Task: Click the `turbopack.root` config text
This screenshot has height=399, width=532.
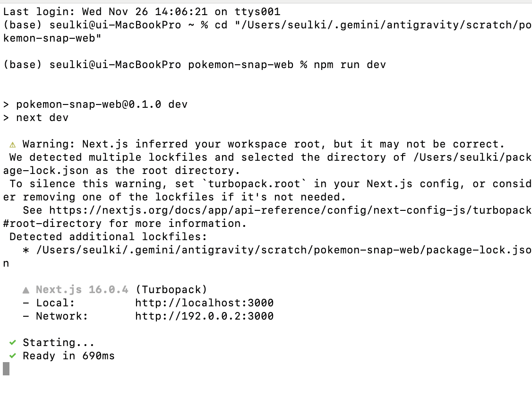Action: [x=254, y=184]
